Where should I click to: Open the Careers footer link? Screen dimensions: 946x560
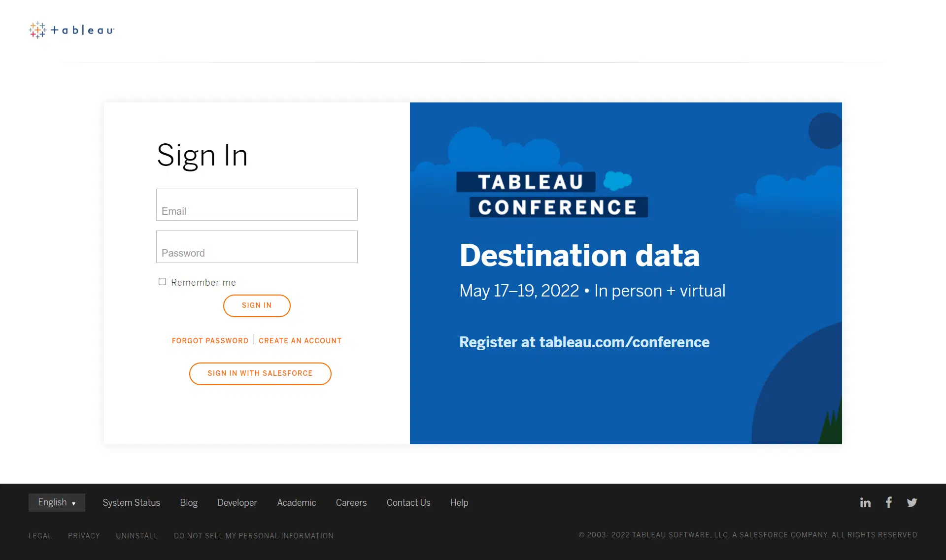[x=351, y=502]
